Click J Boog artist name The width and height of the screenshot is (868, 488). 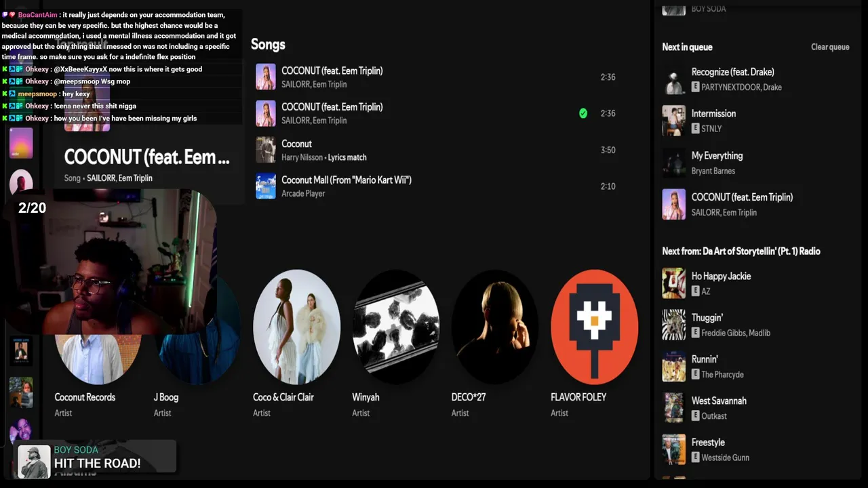point(166,397)
